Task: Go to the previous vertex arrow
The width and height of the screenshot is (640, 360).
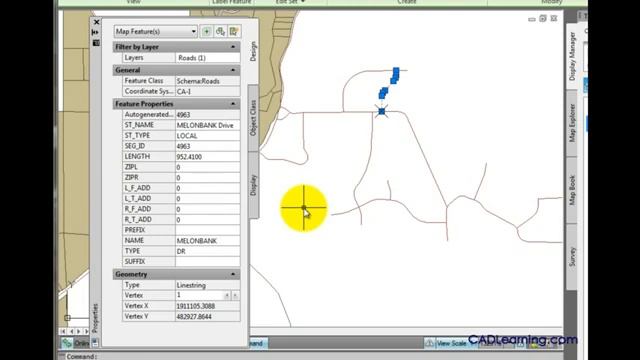Action: click(x=227, y=296)
